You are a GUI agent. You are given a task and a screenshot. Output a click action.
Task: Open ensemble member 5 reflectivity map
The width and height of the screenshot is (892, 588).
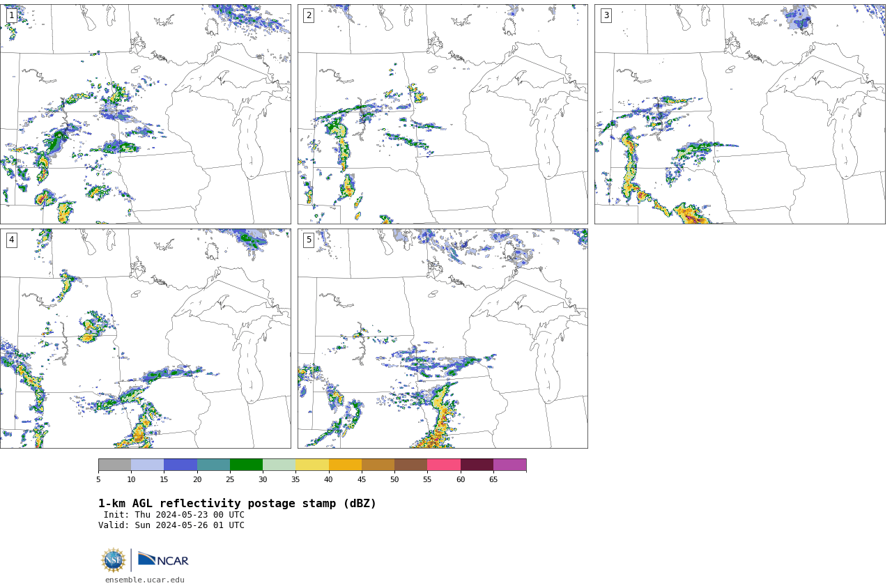click(443, 339)
